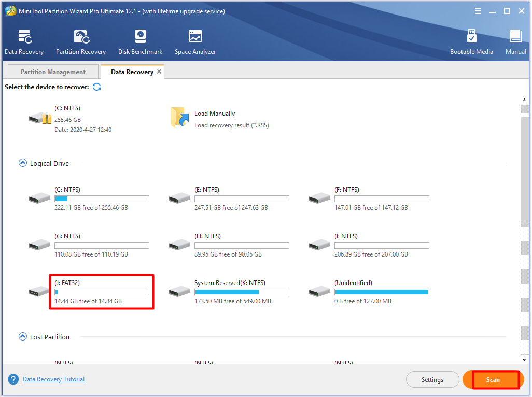
Task: Click the Scan button
Action: 493,380
